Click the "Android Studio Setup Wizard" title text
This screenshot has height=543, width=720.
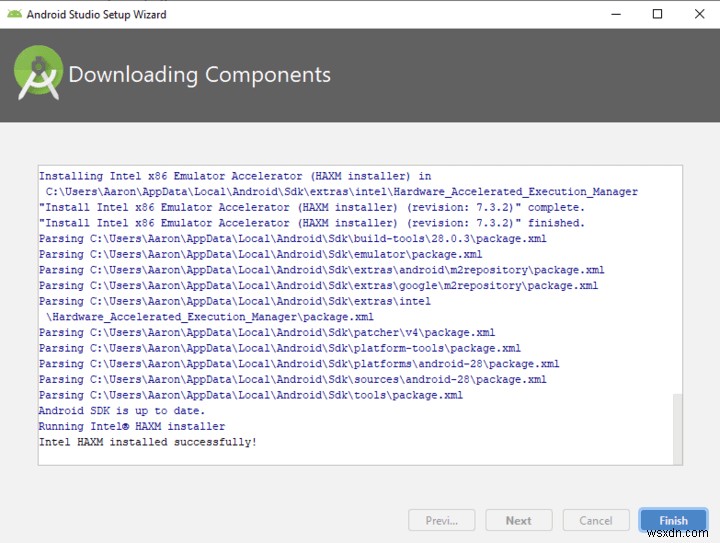tap(96, 15)
